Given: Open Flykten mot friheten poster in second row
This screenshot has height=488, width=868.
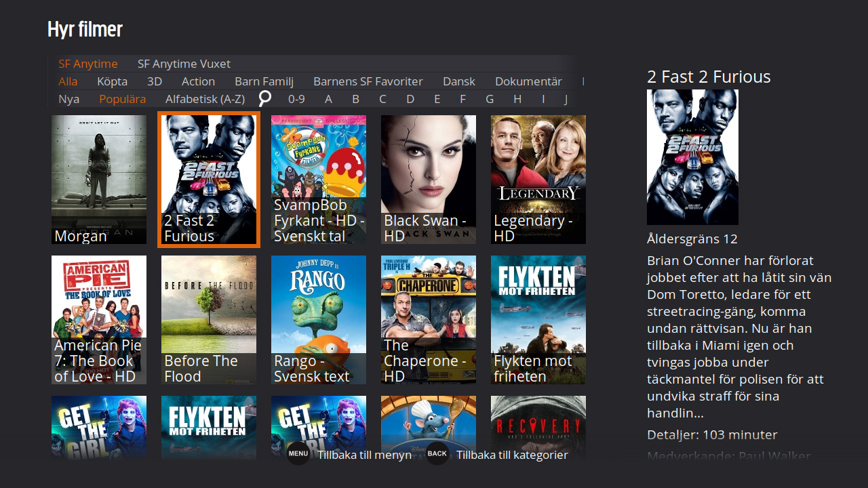Looking at the screenshot, I should 538,320.
